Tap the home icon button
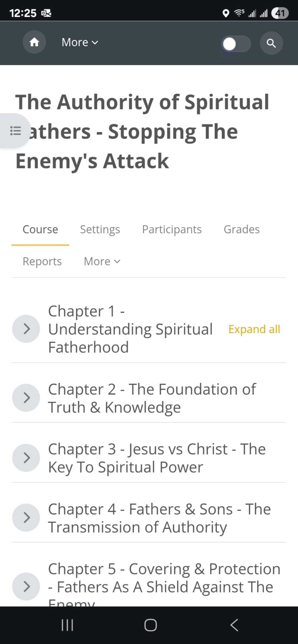The image size is (298, 644). click(x=34, y=42)
